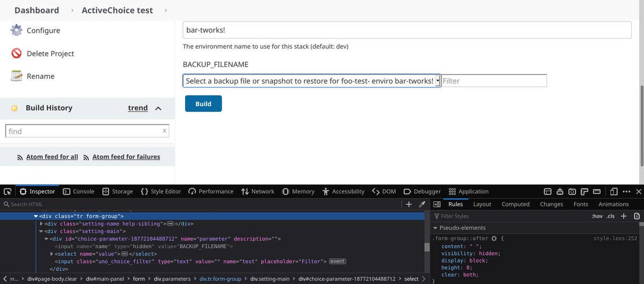Expand the ellipsis inside the select node

coord(125,253)
